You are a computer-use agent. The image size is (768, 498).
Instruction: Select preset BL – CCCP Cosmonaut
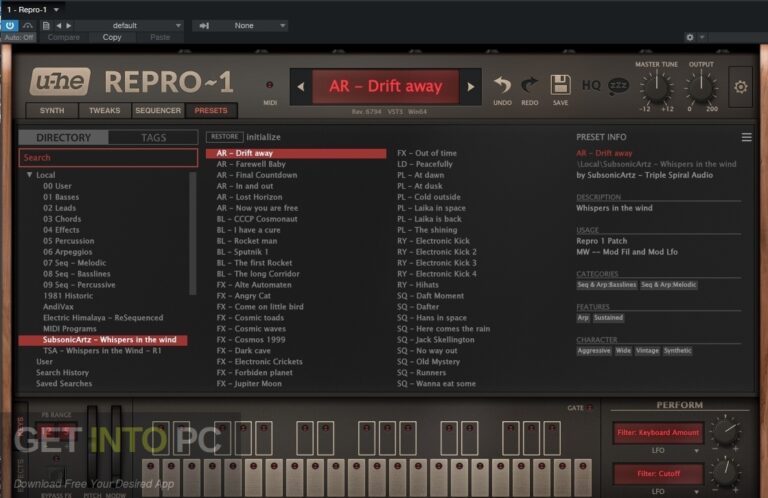pyautogui.click(x=257, y=219)
